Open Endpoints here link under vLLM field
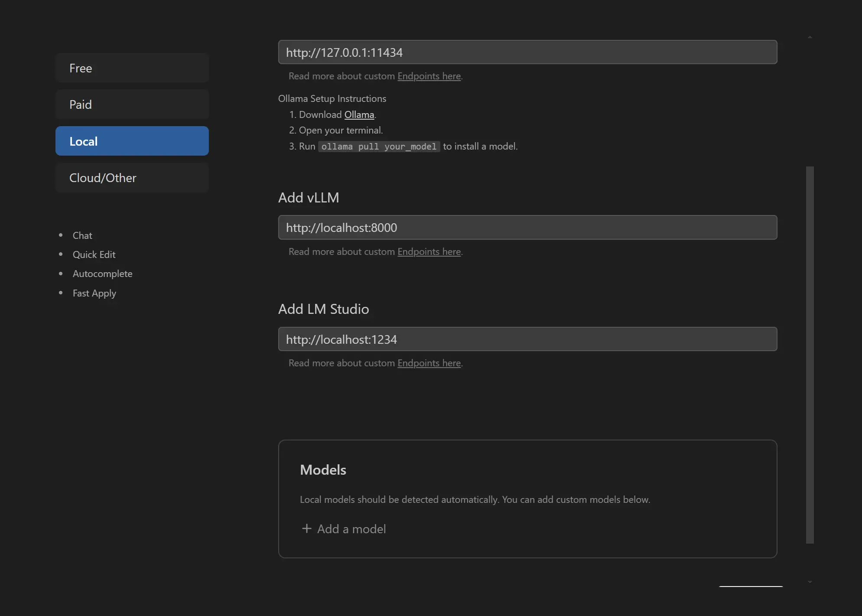Viewport: 862px width, 616px height. 429,251
